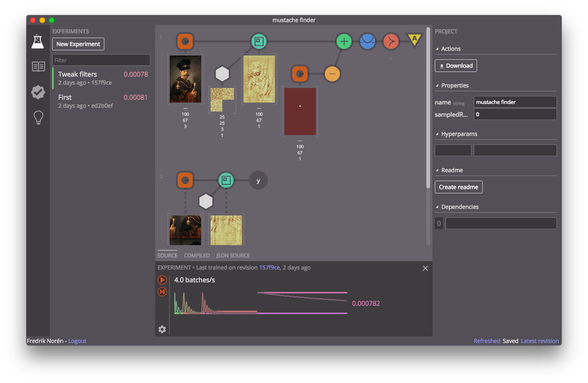Select the red merge-arrow node
This screenshot has height=383, width=588.
click(391, 41)
